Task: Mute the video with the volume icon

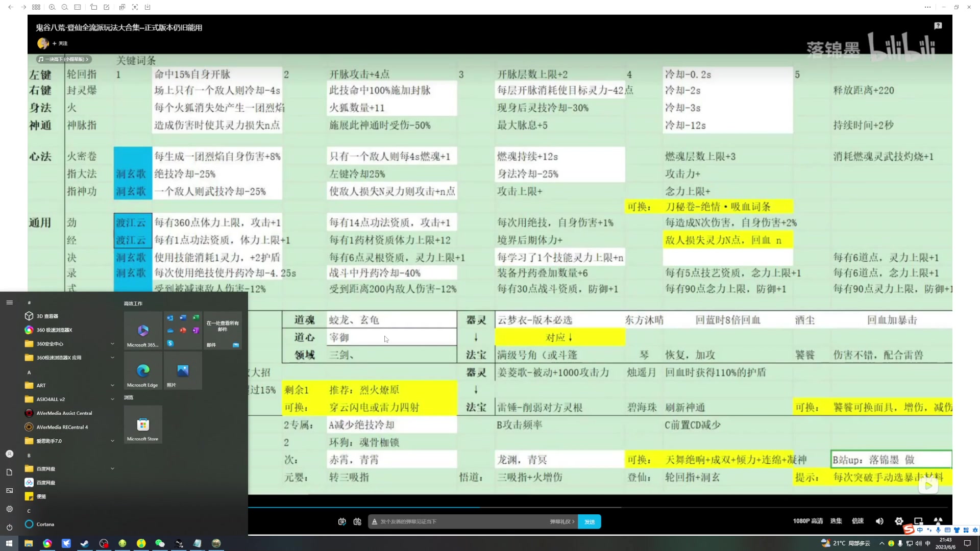Action: pyautogui.click(x=879, y=521)
